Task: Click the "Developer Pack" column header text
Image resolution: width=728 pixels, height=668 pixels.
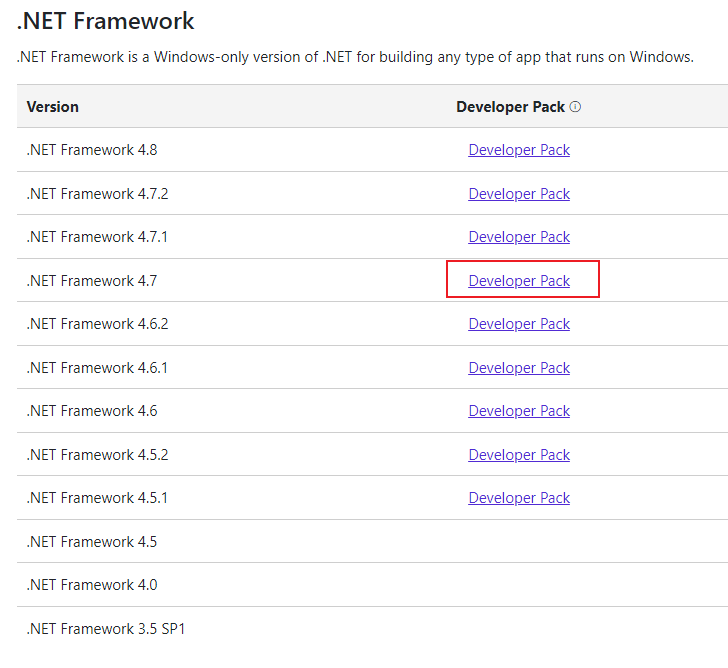Action: coord(510,107)
